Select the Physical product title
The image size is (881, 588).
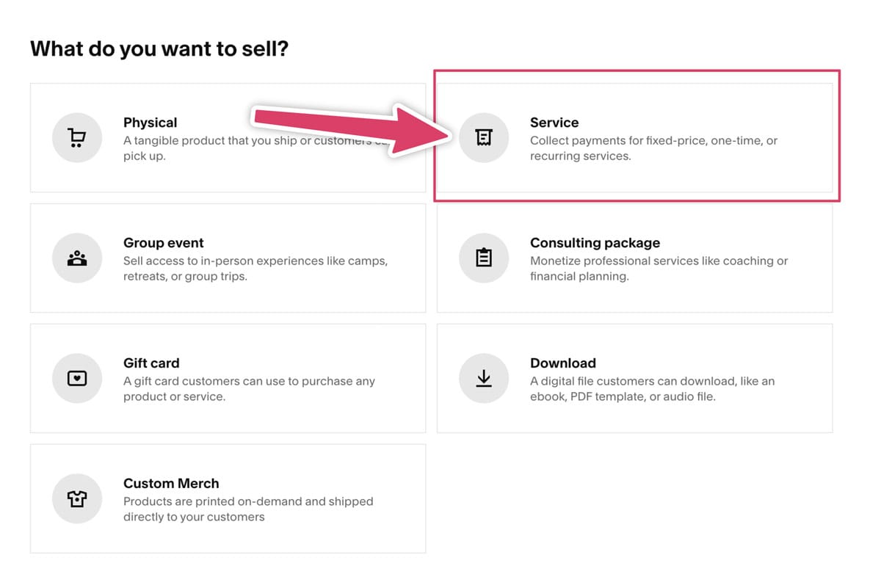[x=150, y=123]
